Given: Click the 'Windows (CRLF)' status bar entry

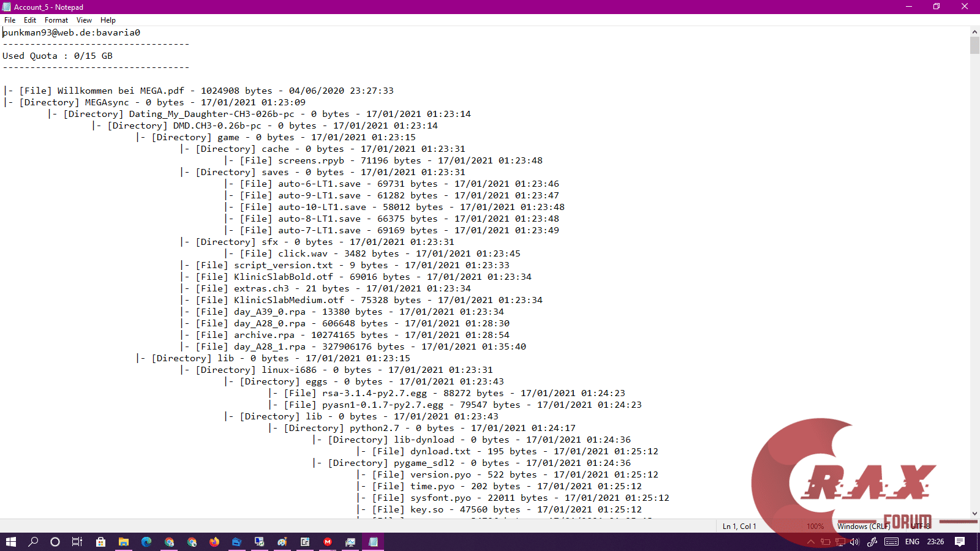Looking at the screenshot, I should (x=864, y=527).
